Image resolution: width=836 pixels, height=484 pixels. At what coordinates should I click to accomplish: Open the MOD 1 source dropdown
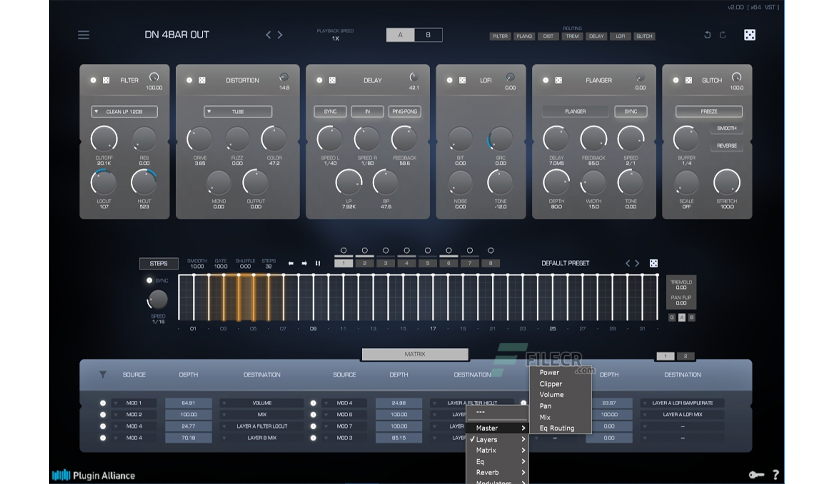pos(134,403)
